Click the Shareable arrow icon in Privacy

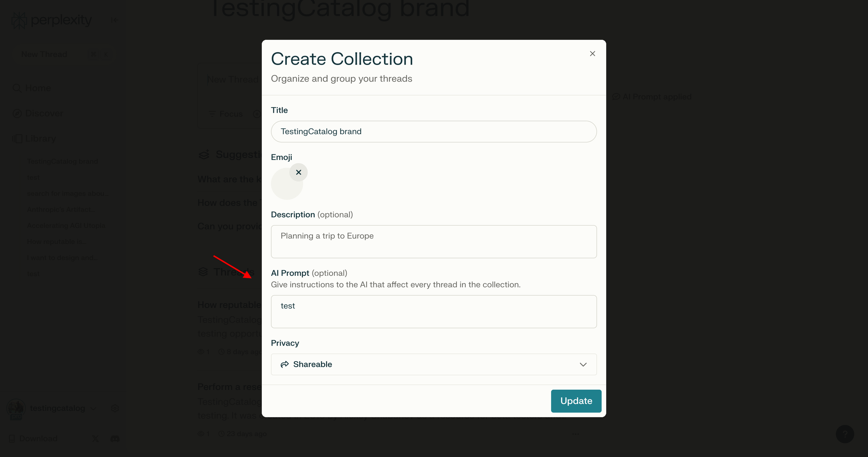285,364
